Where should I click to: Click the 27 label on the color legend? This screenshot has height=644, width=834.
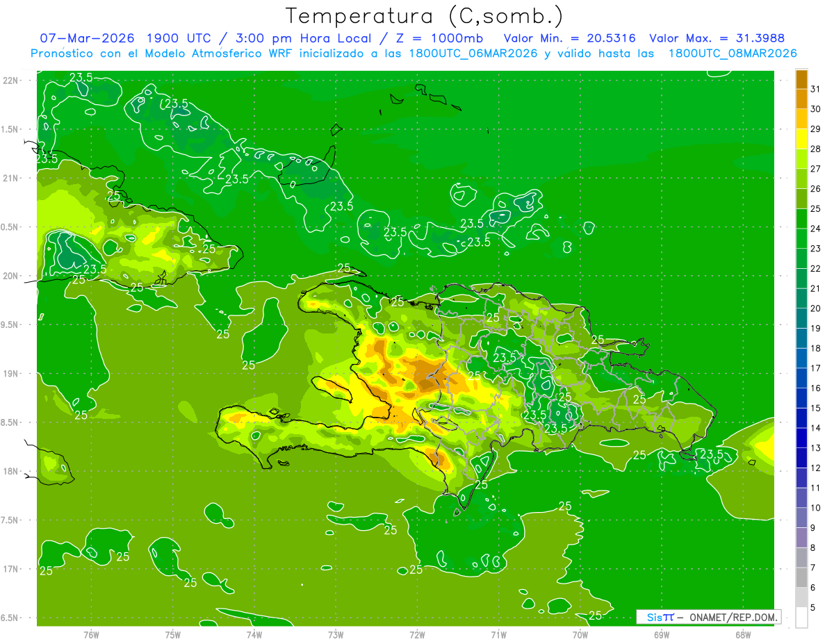815,169
